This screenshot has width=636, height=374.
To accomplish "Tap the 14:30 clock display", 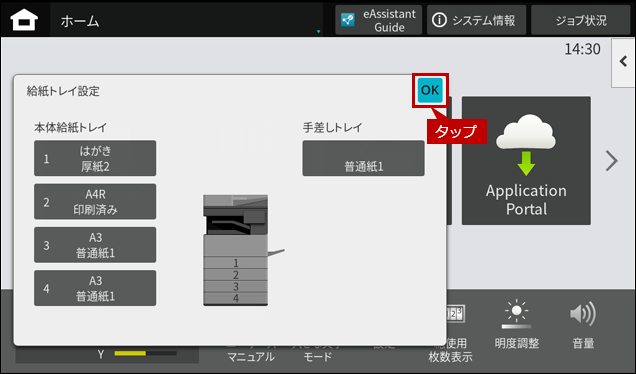I will pyautogui.click(x=582, y=49).
